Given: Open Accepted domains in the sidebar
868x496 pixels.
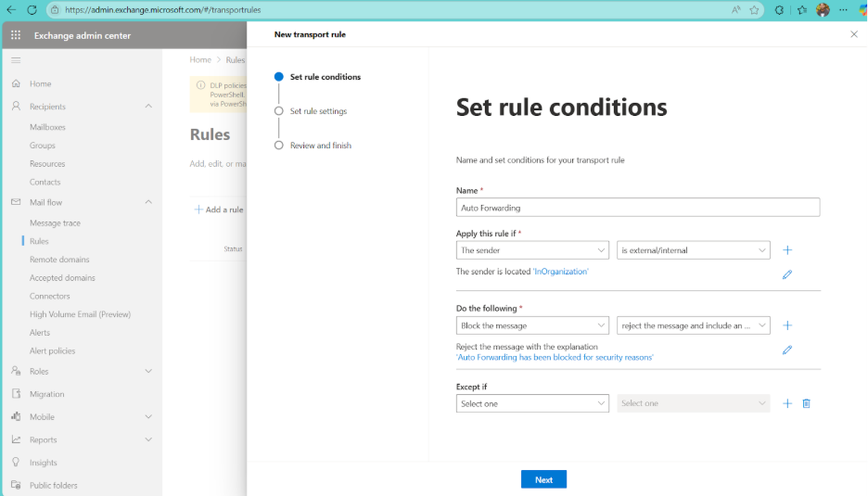Looking at the screenshot, I should 62,277.
